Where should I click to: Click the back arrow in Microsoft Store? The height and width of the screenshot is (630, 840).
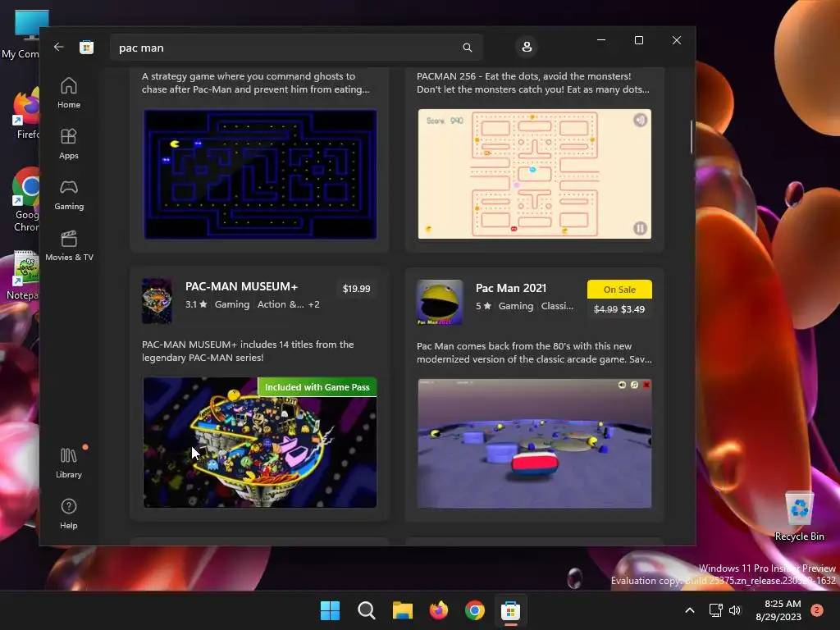(59, 47)
